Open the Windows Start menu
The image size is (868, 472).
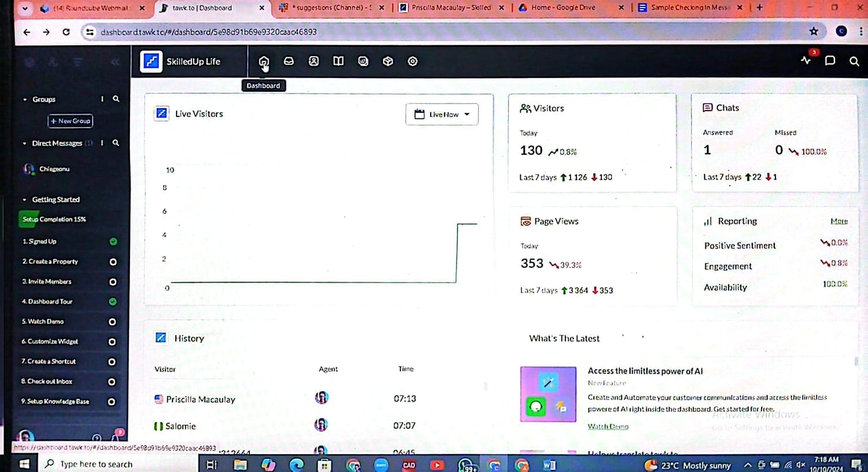pos(24,464)
